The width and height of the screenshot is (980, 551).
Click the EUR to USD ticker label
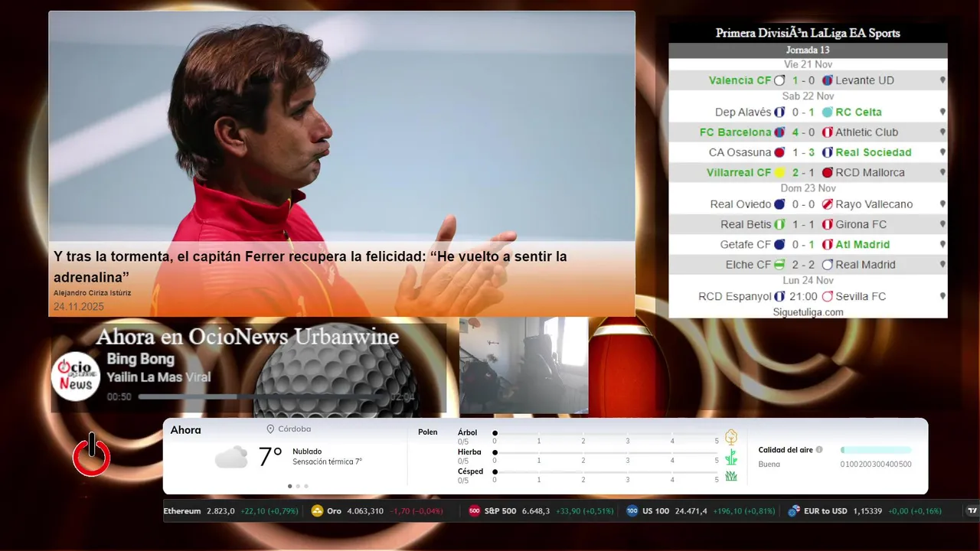tap(826, 511)
